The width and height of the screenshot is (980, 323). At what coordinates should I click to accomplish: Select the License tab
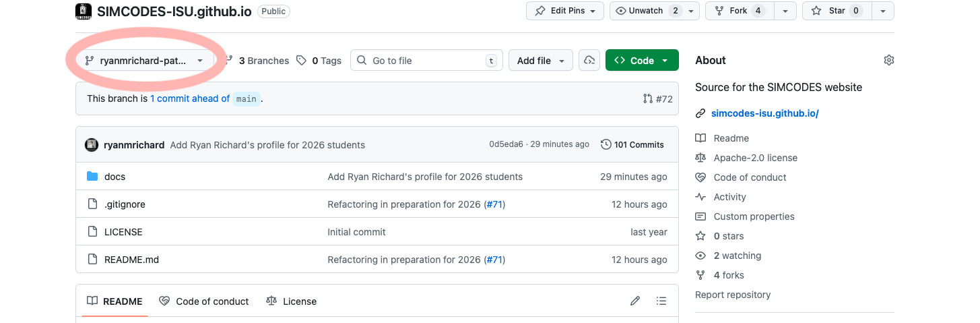coord(291,301)
